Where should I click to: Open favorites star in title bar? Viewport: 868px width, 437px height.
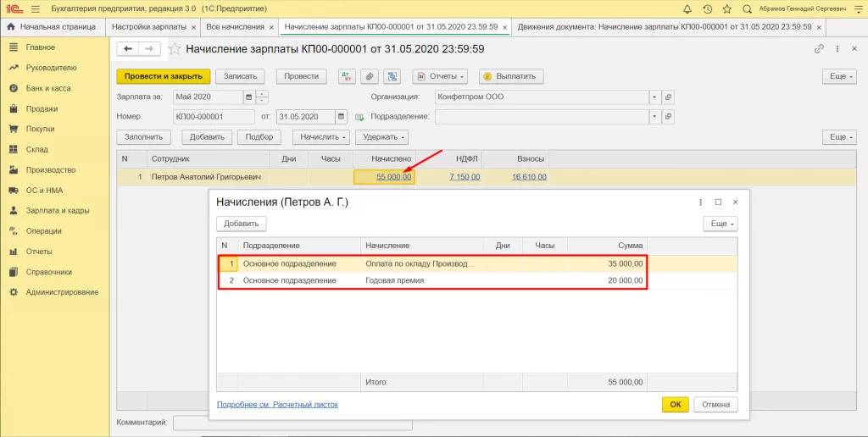726,8
